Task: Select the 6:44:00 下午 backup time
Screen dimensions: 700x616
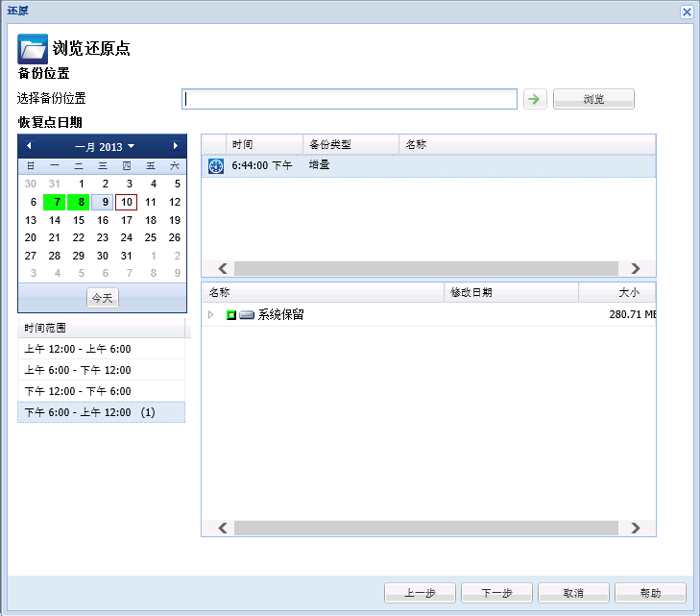Action: 261,165
